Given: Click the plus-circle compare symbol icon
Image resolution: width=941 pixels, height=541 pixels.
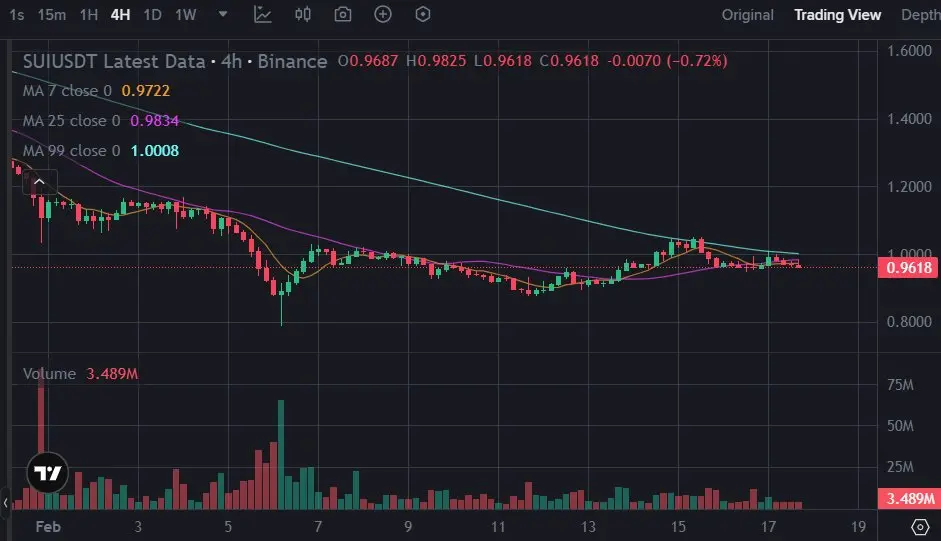Looking at the screenshot, I should (383, 14).
